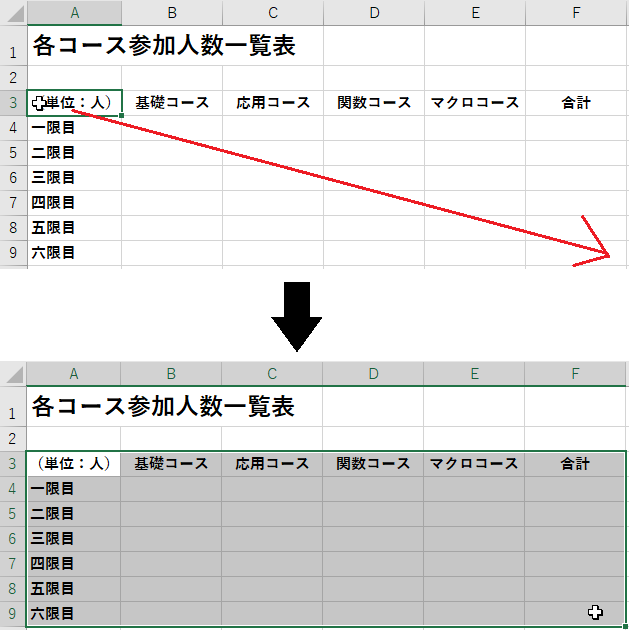Click row 6 header in upper sheet
629x630 pixels.
tap(13, 178)
